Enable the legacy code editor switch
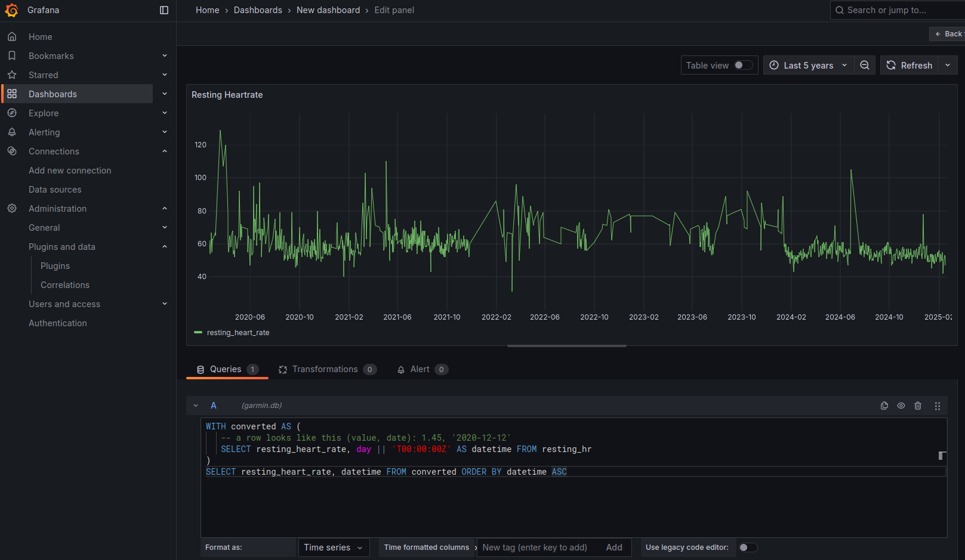The height and width of the screenshot is (560, 965). (748, 547)
